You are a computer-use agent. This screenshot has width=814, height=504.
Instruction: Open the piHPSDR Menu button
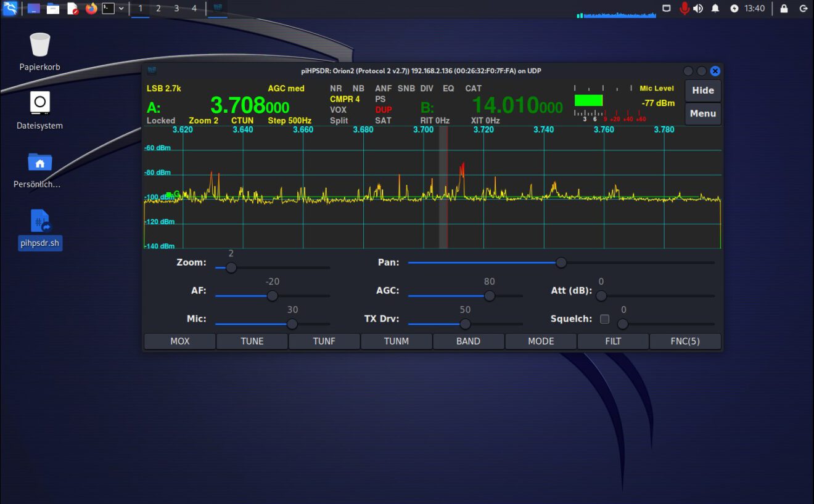tap(703, 113)
